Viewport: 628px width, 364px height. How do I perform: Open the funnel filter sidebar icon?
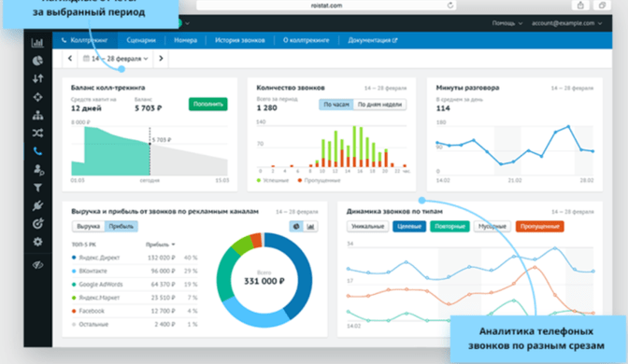37,188
